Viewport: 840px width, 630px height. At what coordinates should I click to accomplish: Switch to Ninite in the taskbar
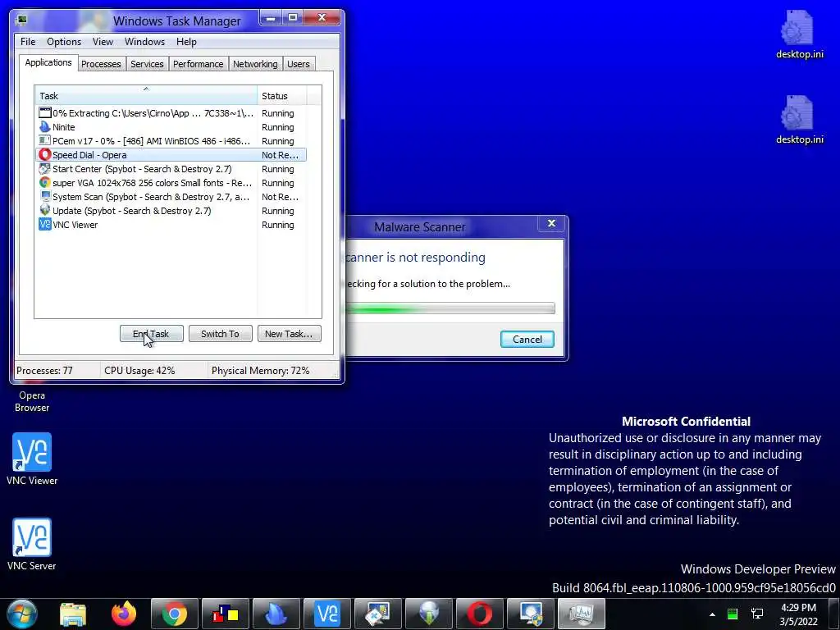276,614
